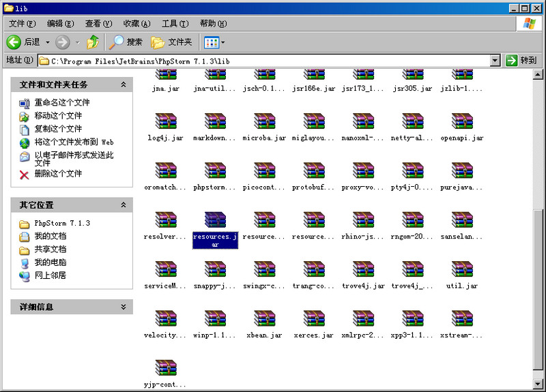
Task: Select the util.jar archive icon
Action: [462, 269]
